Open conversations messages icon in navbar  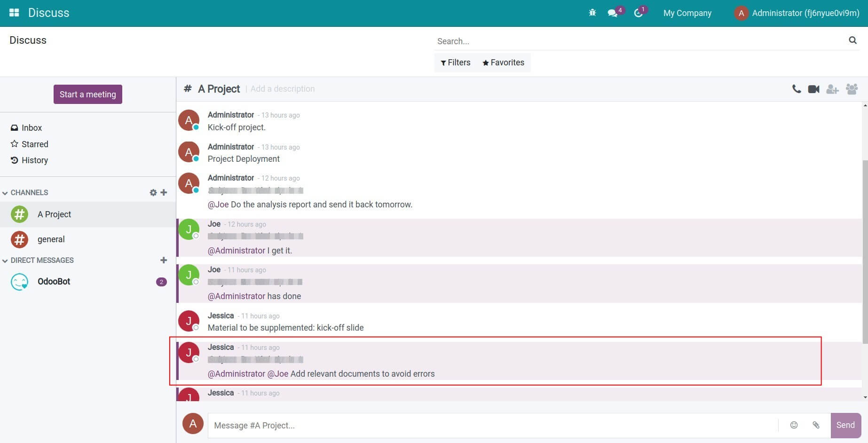point(612,13)
